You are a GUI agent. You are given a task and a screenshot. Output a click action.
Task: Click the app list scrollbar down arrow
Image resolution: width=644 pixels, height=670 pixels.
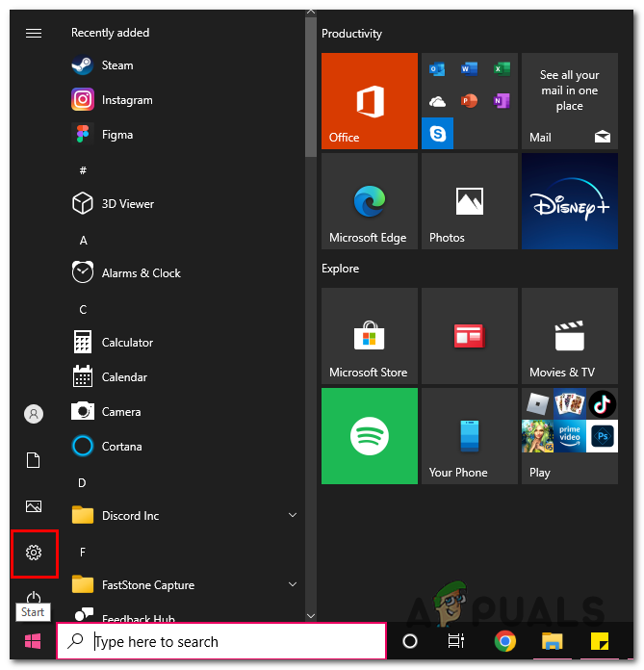coord(311,616)
